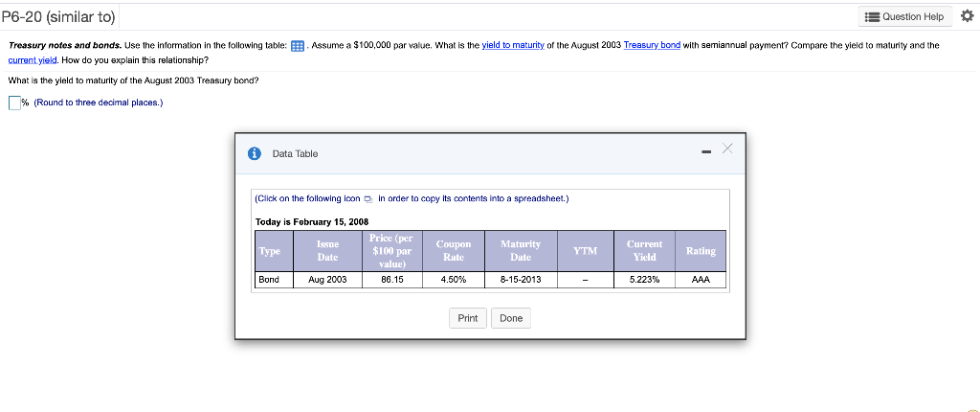Viewport: 980px width, 412px height.
Task: Select the 86.15 price cell
Action: point(392,280)
